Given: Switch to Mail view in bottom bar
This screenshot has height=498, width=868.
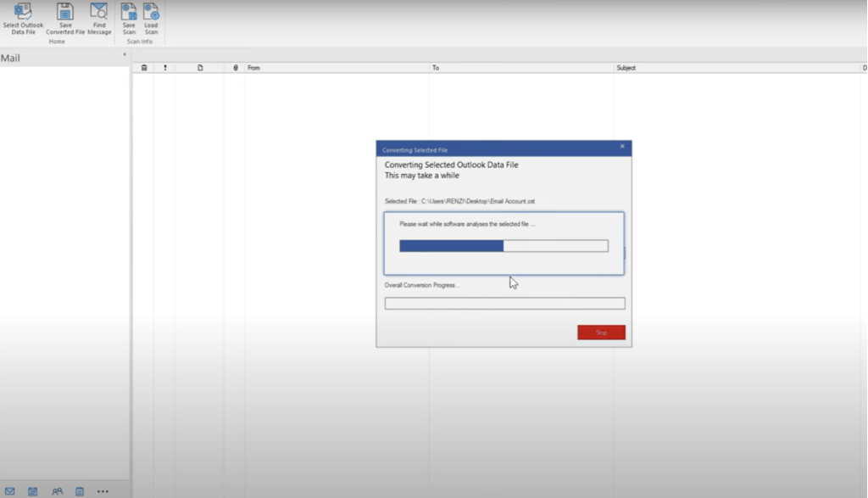Looking at the screenshot, I should click(10, 491).
